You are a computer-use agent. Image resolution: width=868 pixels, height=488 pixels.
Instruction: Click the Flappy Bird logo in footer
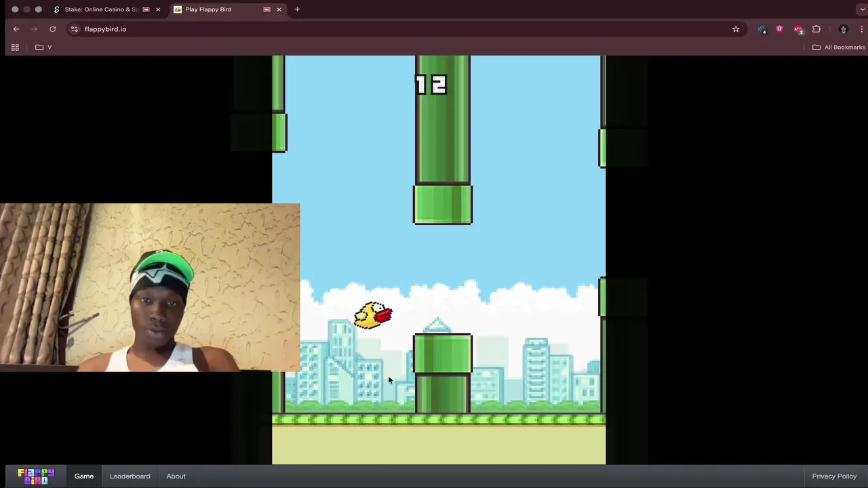pos(36,476)
